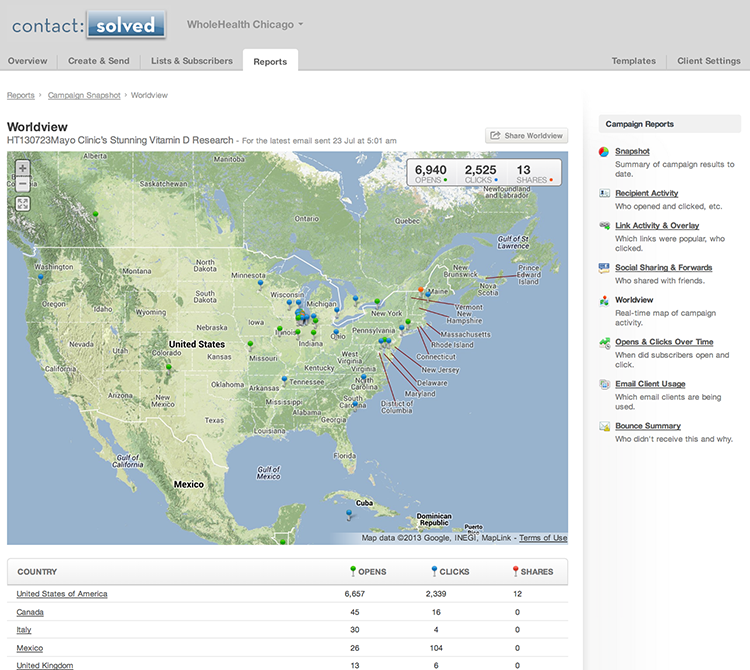
Task: Open United States of America country link
Action: coord(62,594)
